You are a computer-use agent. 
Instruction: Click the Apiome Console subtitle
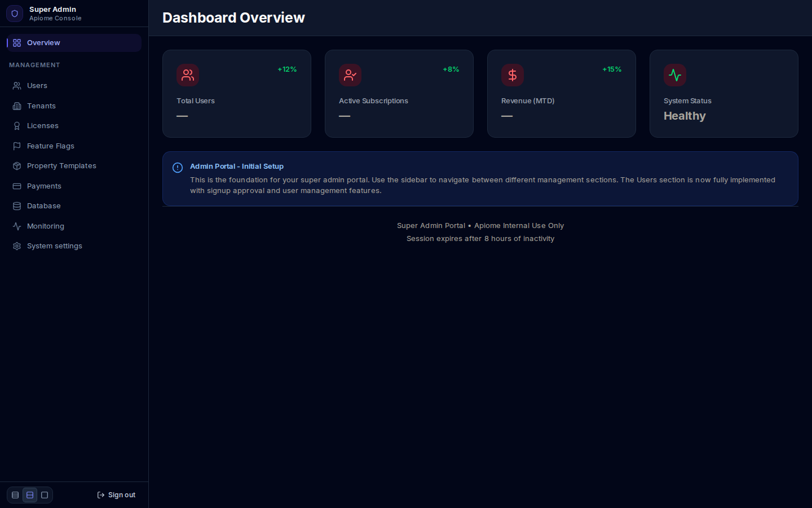point(55,19)
